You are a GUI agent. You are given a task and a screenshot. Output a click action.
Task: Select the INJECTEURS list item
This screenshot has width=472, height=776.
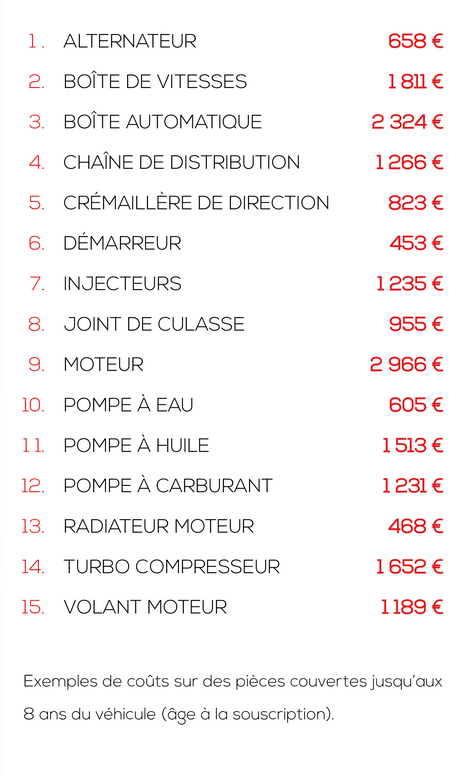click(x=122, y=284)
